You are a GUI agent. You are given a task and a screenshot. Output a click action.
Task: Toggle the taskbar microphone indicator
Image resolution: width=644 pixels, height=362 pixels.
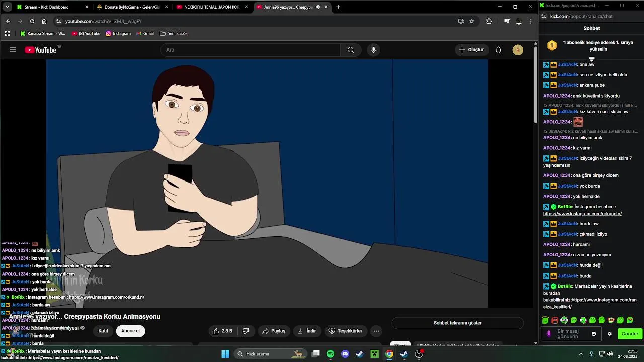point(591,354)
